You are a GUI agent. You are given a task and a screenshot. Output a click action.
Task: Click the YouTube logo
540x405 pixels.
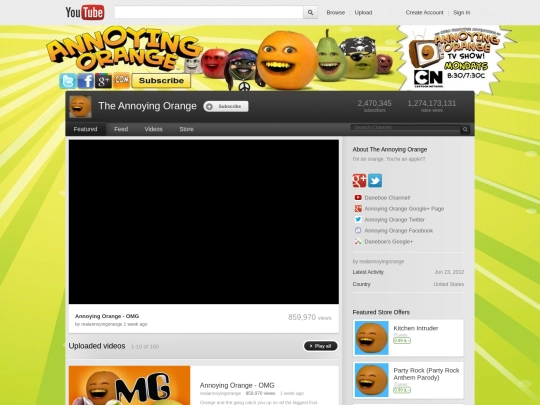click(x=85, y=12)
